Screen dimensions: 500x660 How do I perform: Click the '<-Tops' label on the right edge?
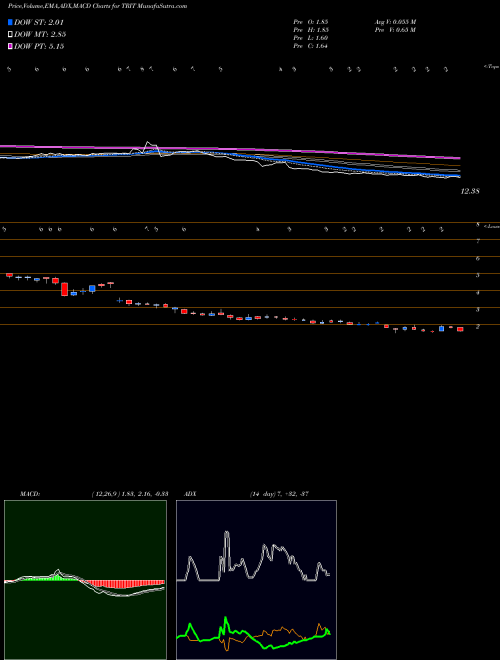pos(491,67)
